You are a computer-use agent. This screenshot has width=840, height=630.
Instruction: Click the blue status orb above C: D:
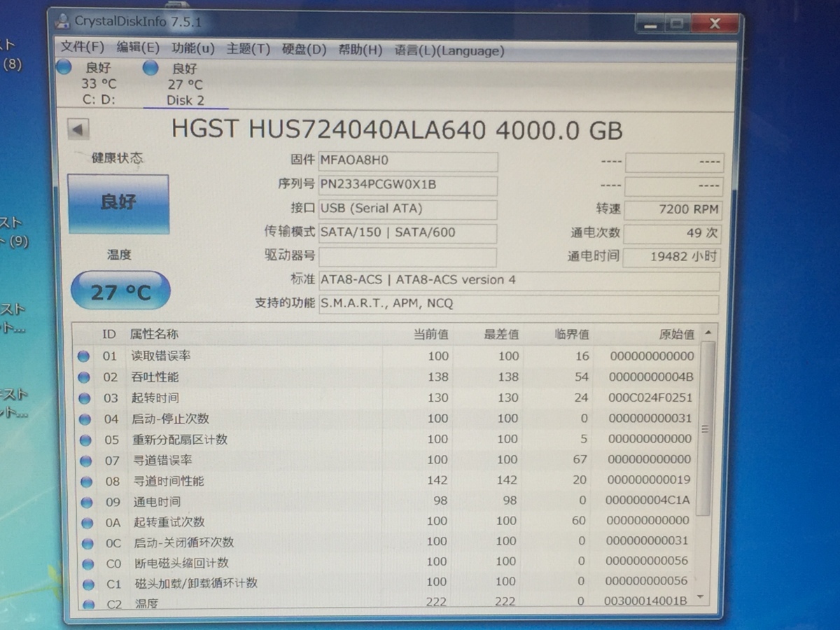64,67
